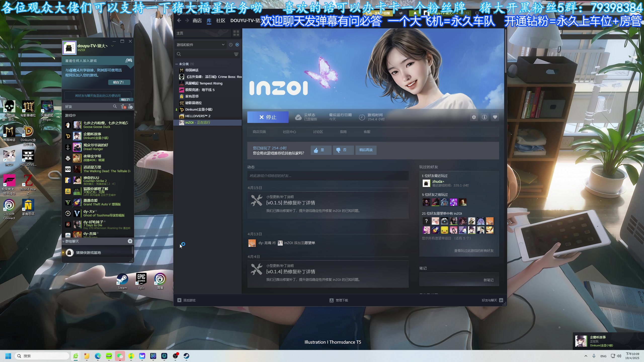This screenshot has height=362, width=644.
Task: Open the Steam desktop shortcut
Action: [123, 281]
